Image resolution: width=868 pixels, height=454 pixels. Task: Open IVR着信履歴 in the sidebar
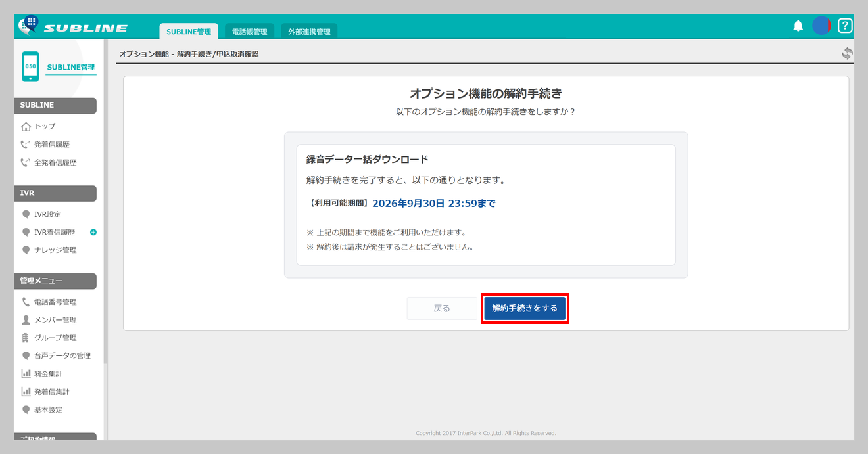click(55, 232)
